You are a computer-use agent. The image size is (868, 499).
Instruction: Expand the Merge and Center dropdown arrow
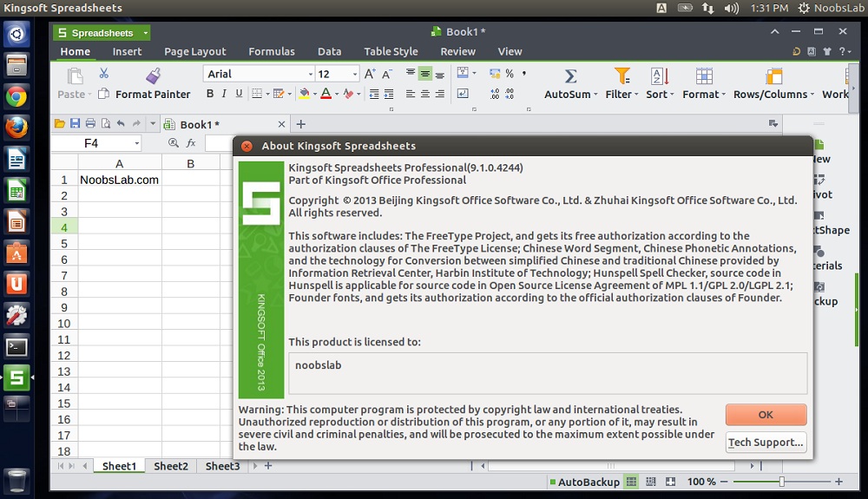tap(474, 73)
